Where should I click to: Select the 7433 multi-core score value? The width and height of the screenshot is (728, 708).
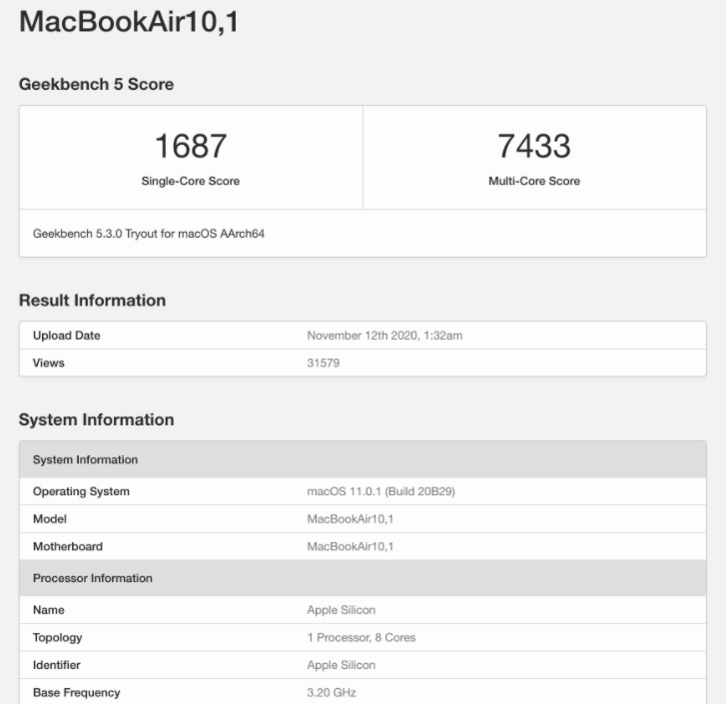[534, 146]
